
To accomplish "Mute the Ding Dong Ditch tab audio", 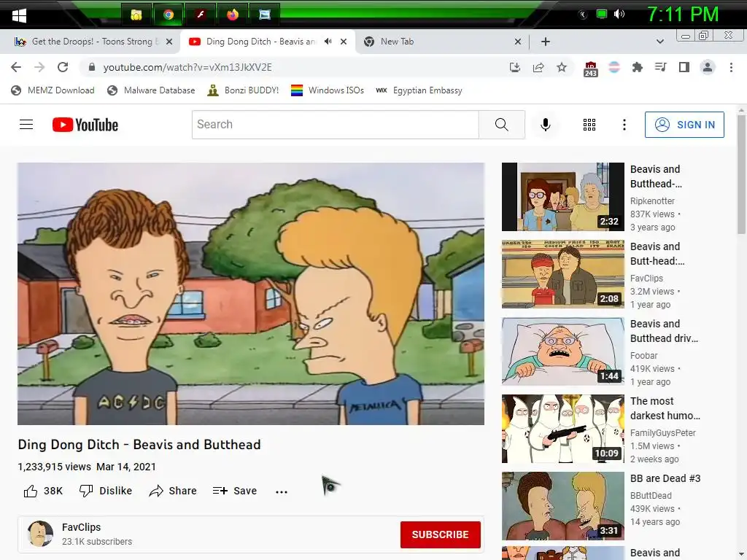I will [x=328, y=42].
